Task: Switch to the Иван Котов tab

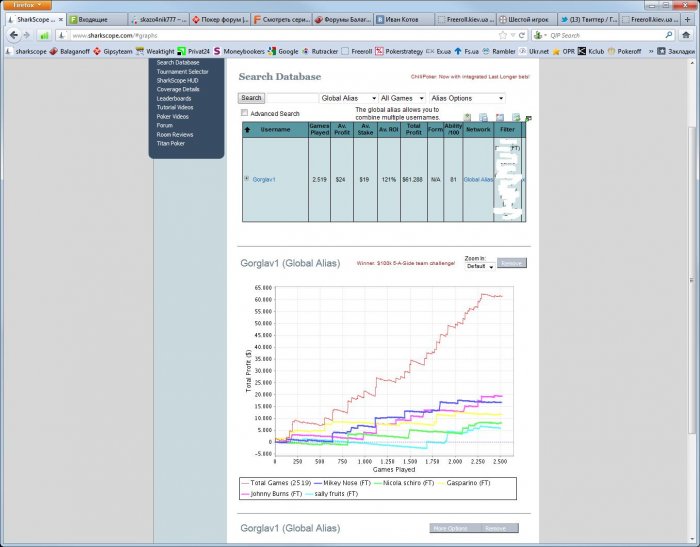Action: click(x=404, y=20)
